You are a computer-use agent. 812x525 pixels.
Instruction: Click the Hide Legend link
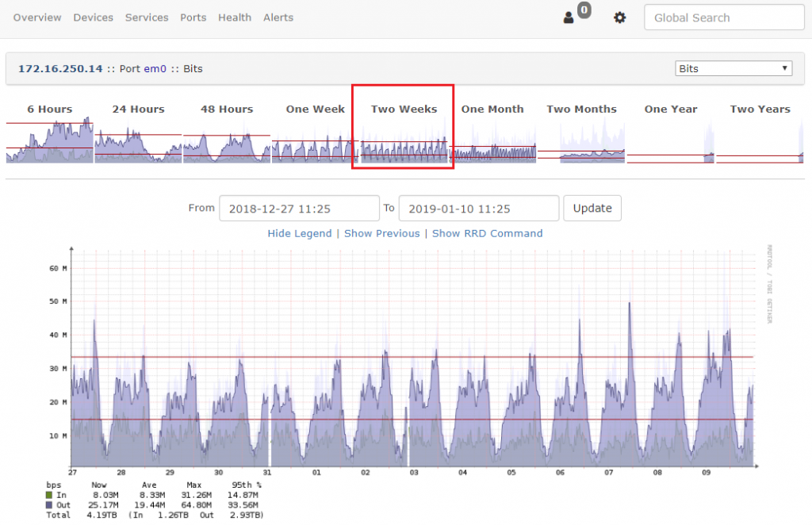coord(299,233)
